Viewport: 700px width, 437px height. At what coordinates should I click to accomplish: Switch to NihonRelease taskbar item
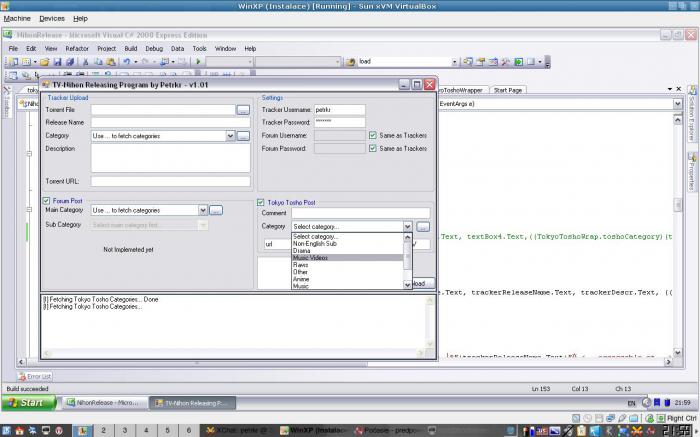click(x=104, y=403)
